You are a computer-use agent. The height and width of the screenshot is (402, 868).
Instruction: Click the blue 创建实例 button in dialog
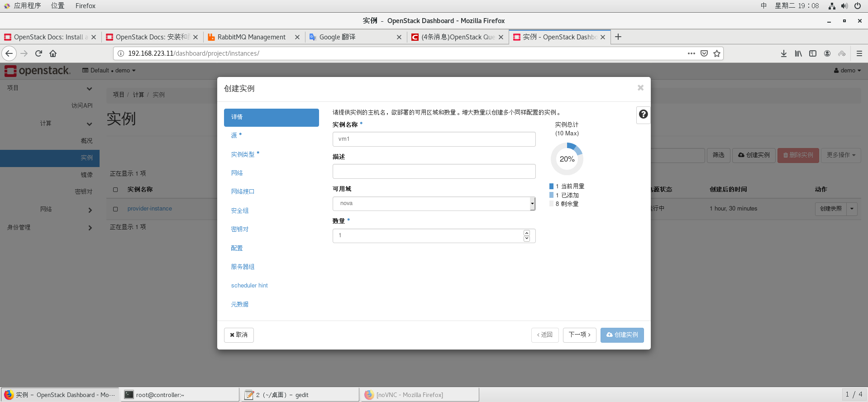(x=622, y=335)
